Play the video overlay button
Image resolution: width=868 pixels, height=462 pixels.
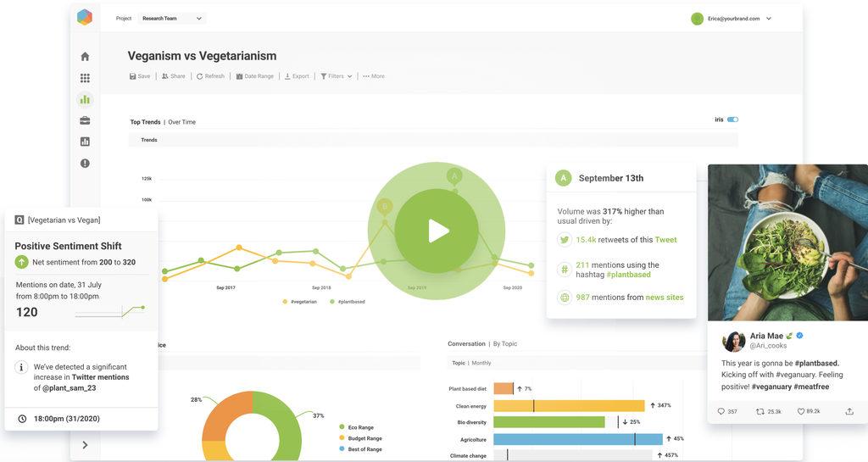click(x=437, y=231)
